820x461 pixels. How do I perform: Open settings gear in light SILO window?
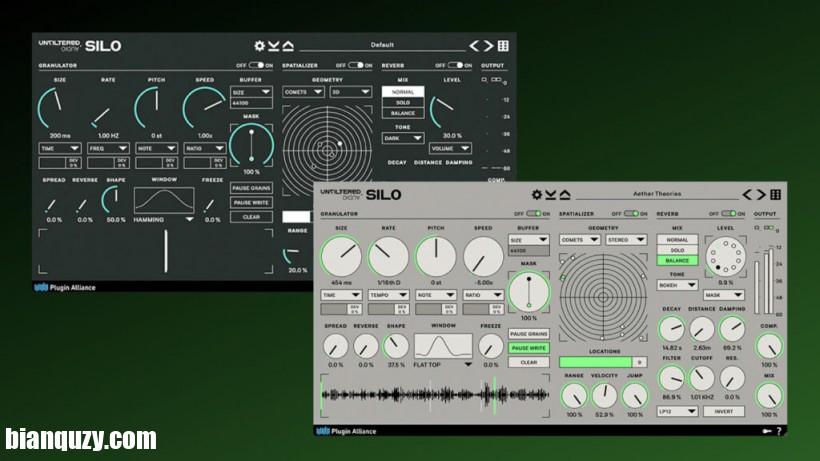[x=537, y=195]
